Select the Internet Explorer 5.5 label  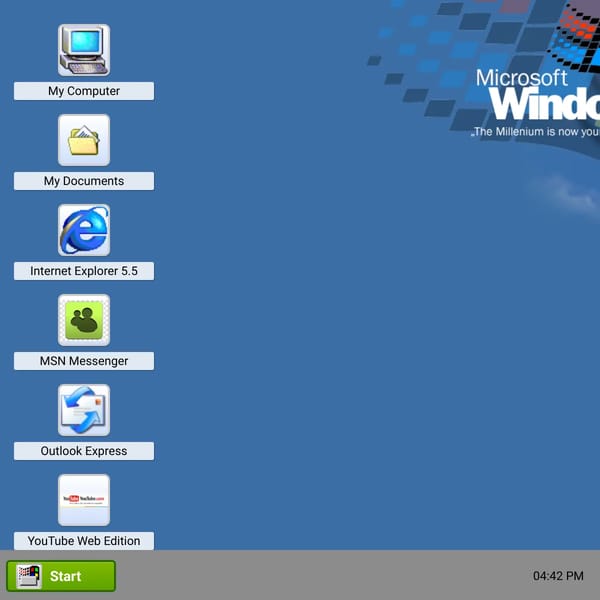84,271
